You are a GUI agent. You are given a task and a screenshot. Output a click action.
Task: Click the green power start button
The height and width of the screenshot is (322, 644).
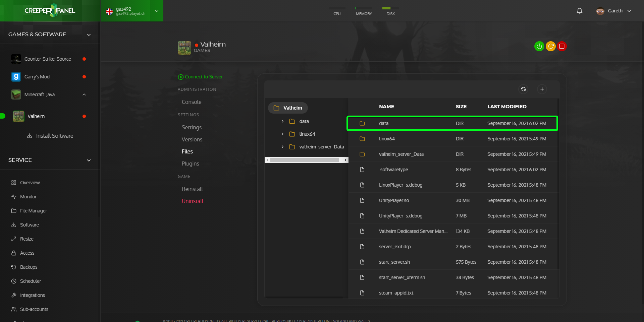click(539, 46)
